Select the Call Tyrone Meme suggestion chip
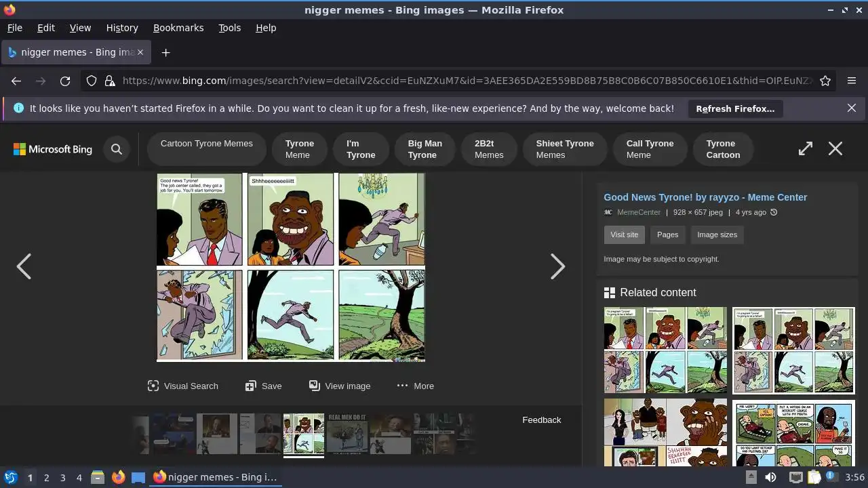The image size is (868, 488). click(x=650, y=148)
